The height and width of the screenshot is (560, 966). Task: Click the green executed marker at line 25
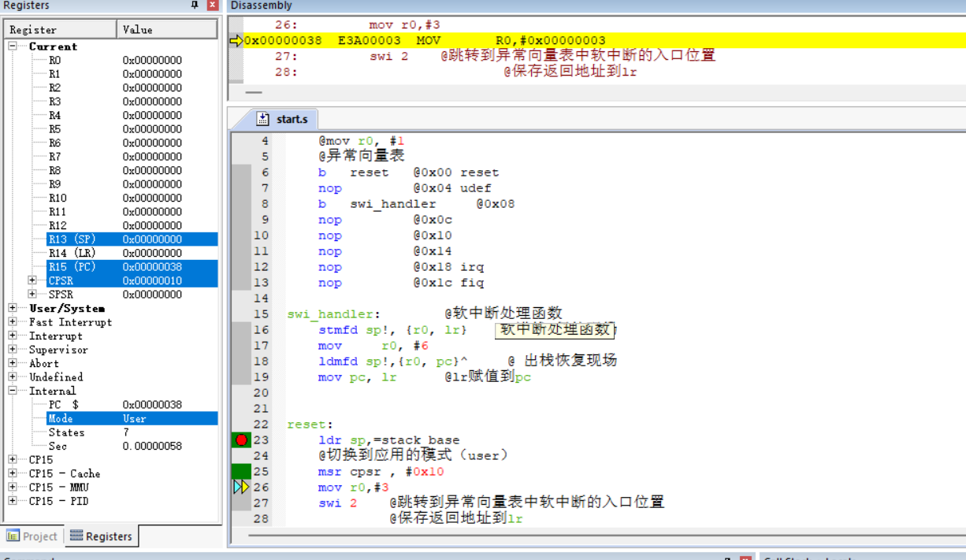click(241, 472)
